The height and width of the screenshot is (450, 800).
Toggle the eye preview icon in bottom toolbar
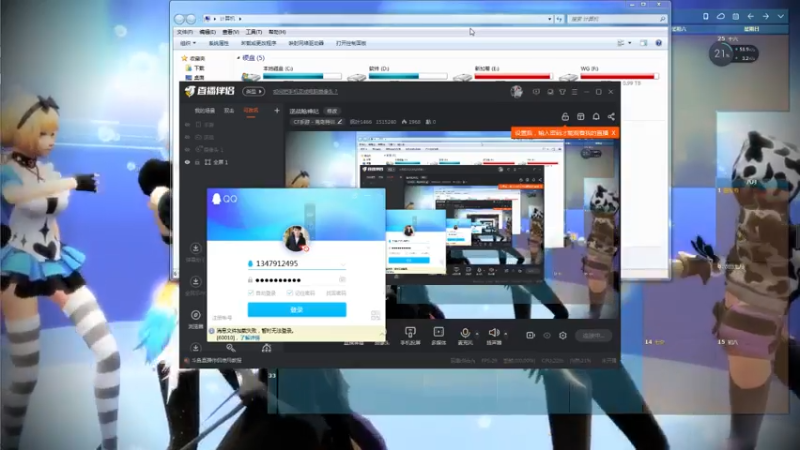(547, 335)
